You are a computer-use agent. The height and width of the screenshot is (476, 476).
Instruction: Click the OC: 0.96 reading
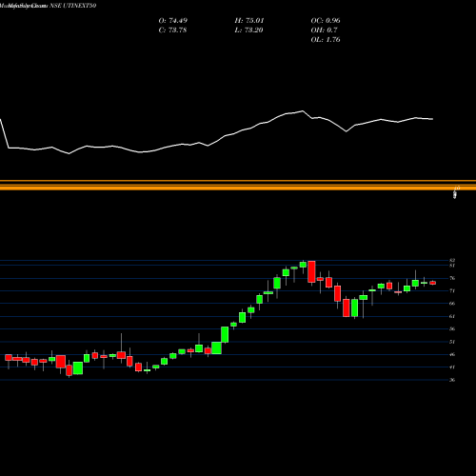(x=326, y=21)
